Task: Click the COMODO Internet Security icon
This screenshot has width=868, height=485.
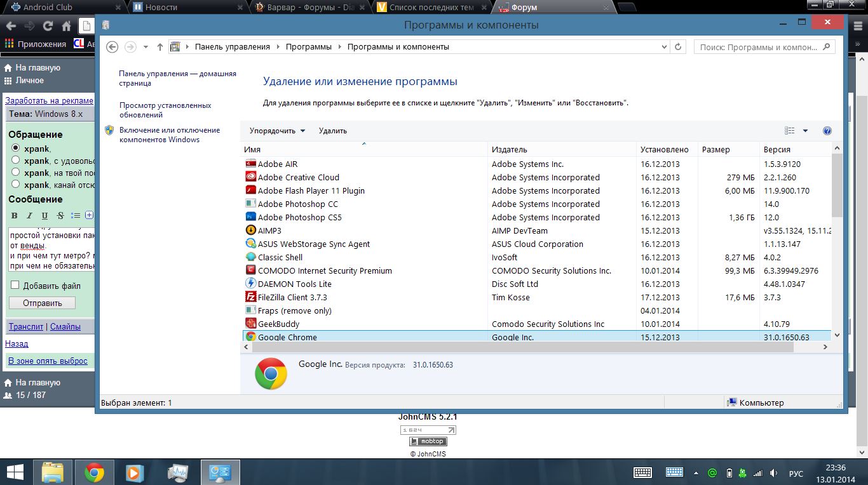Action: [x=250, y=270]
